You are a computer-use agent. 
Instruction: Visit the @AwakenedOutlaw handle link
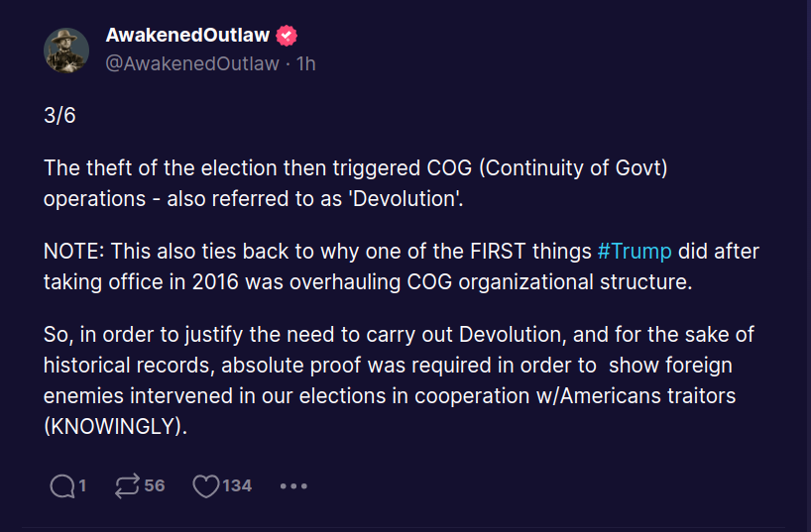[191, 64]
